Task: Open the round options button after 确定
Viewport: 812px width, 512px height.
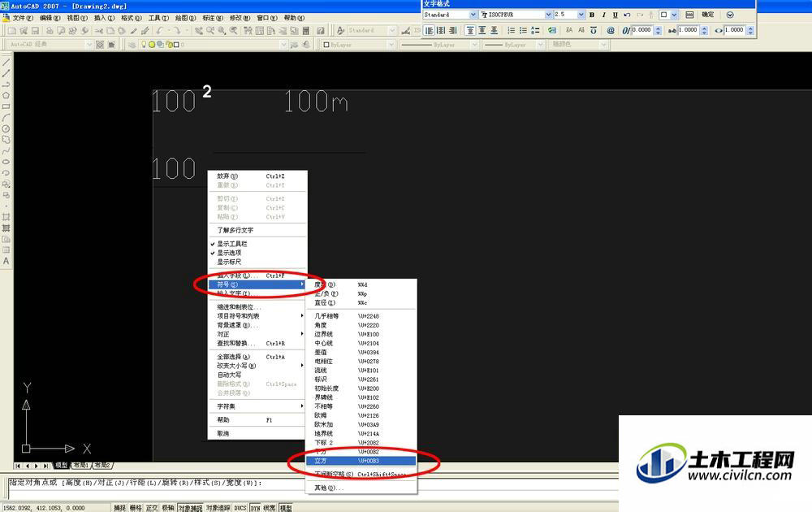Action: click(730, 15)
